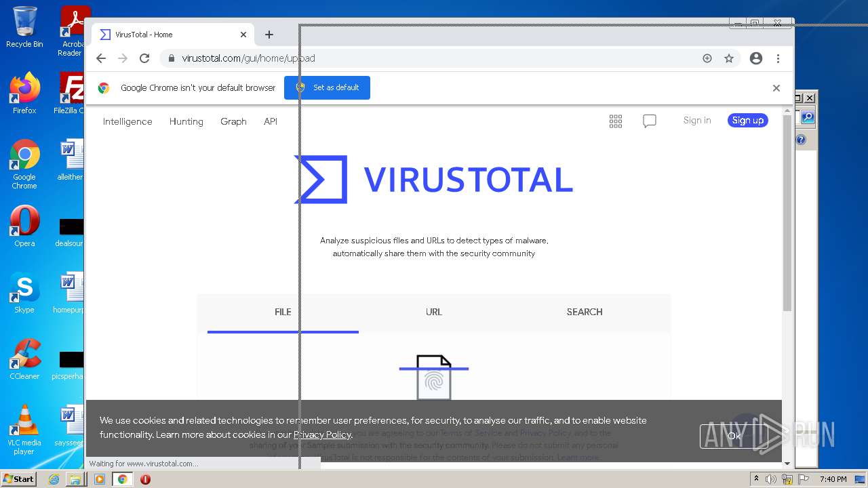Open the CCleaner desktop shortcut

click(24, 359)
